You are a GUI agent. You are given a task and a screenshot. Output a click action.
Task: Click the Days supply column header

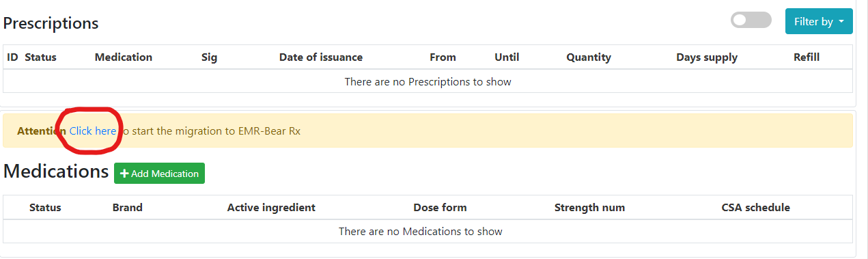click(707, 57)
